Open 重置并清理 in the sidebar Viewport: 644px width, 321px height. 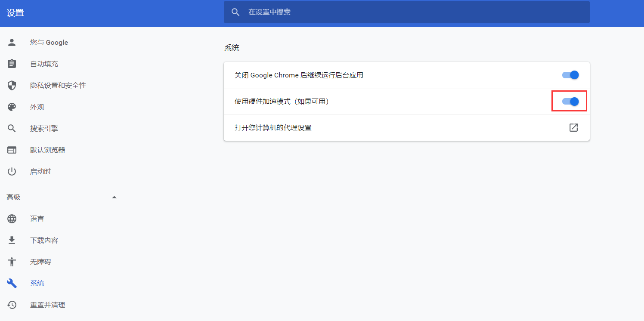(x=47, y=305)
